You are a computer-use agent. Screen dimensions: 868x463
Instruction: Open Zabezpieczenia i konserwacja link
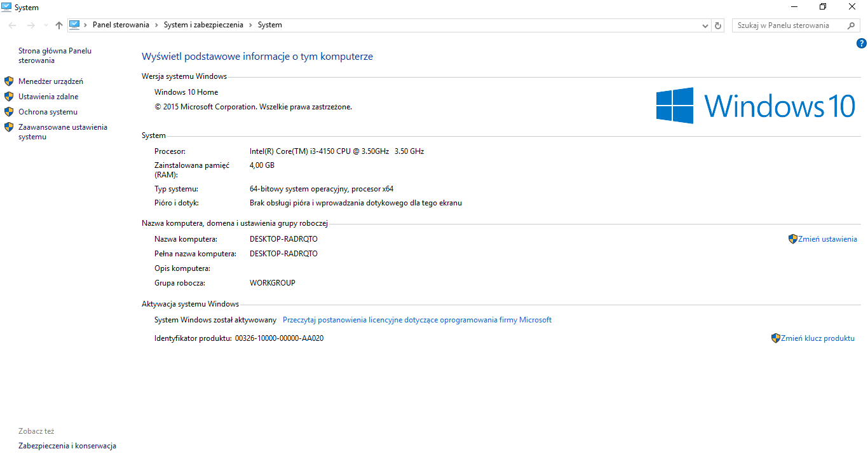[x=67, y=446]
